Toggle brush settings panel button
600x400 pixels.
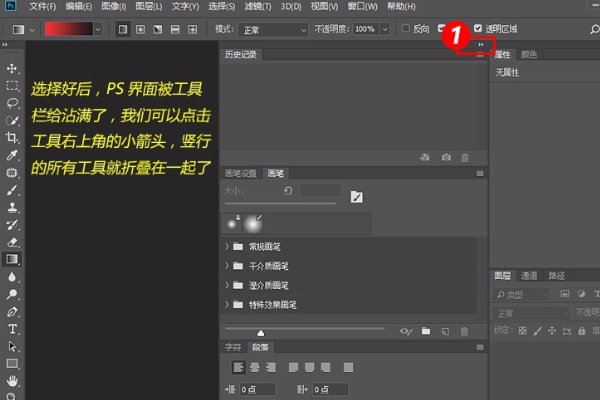click(357, 197)
